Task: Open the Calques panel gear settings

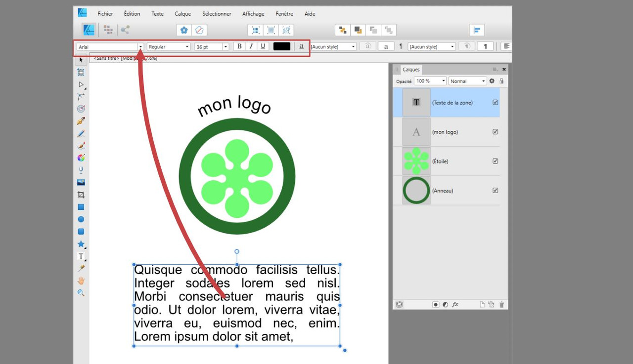Action: [x=492, y=81]
